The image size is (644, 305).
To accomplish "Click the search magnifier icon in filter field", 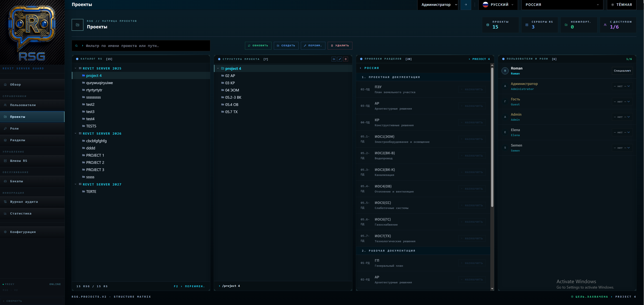I will coord(77,45).
